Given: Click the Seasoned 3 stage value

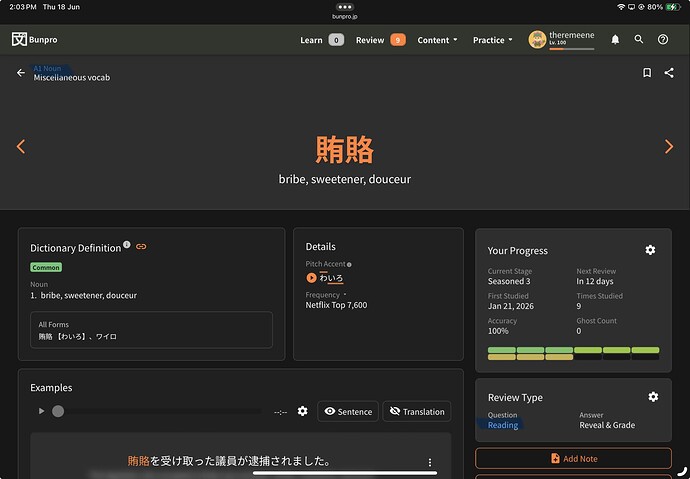Looking at the screenshot, I should pyautogui.click(x=509, y=281).
